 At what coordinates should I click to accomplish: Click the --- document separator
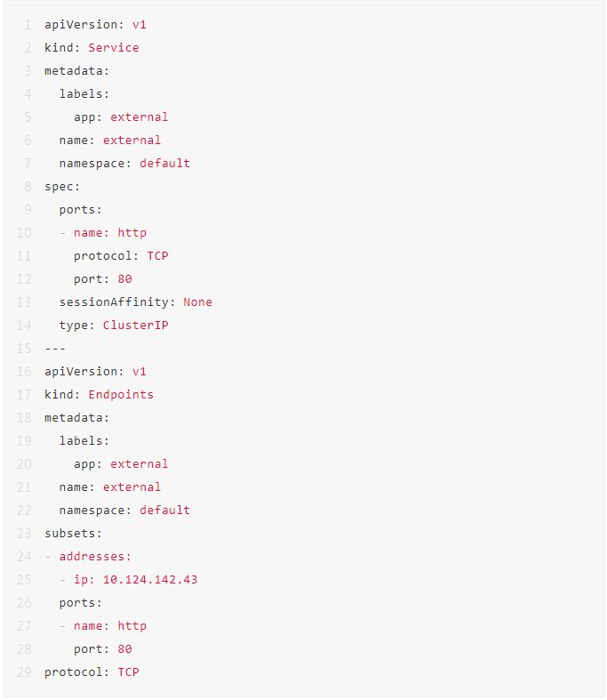tap(55, 348)
